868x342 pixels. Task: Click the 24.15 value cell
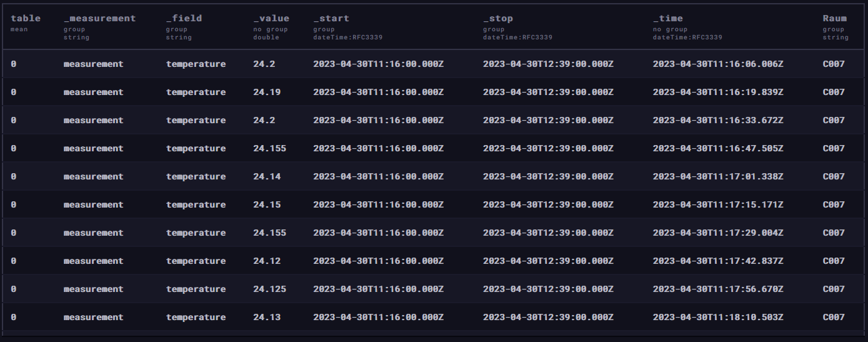(x=267, y=204)
